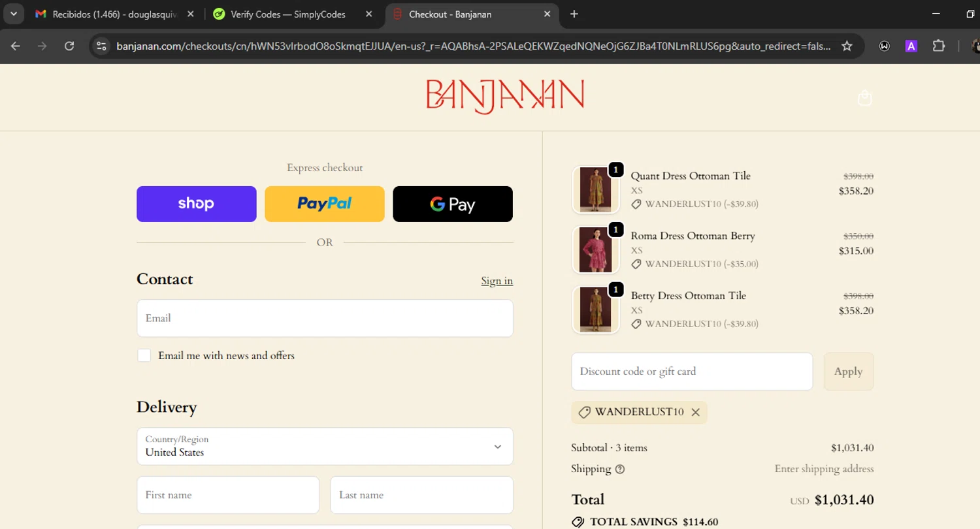This screenshot has height=529, width=980.
Task: Click Betty Dress Ottoman Tile thumbnail
Action: tap(596, 310)
